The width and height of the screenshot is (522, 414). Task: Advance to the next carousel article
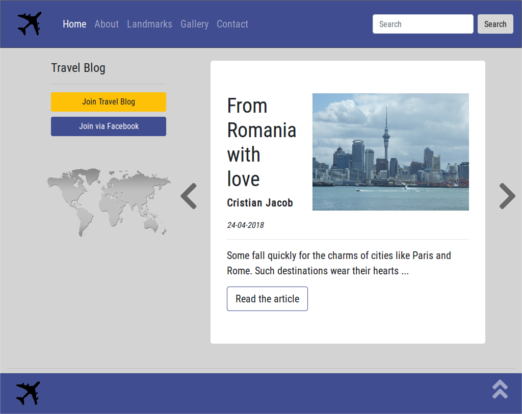point(507,196)
